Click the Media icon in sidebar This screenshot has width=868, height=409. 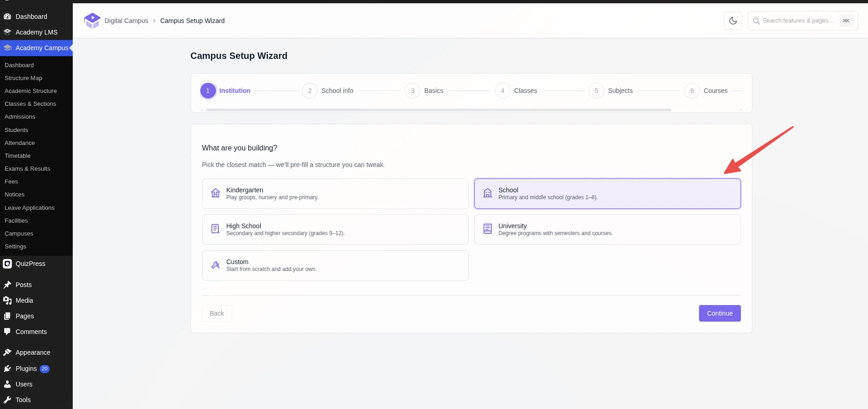(x=7, y=300)
